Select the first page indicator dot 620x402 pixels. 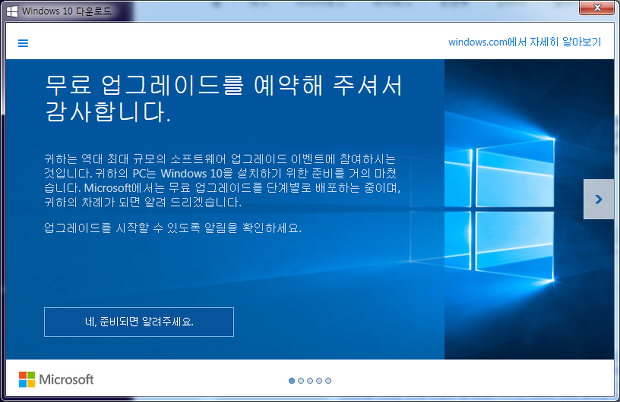click(x=292, y=381)
